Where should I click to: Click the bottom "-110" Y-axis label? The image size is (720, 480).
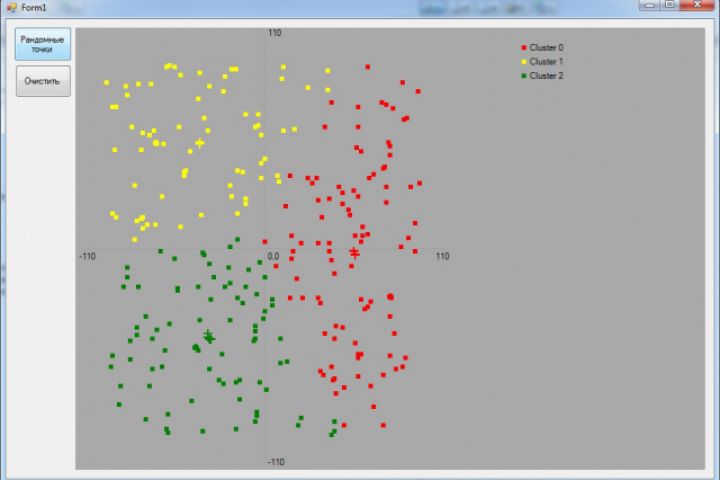[x=276, y=462]
